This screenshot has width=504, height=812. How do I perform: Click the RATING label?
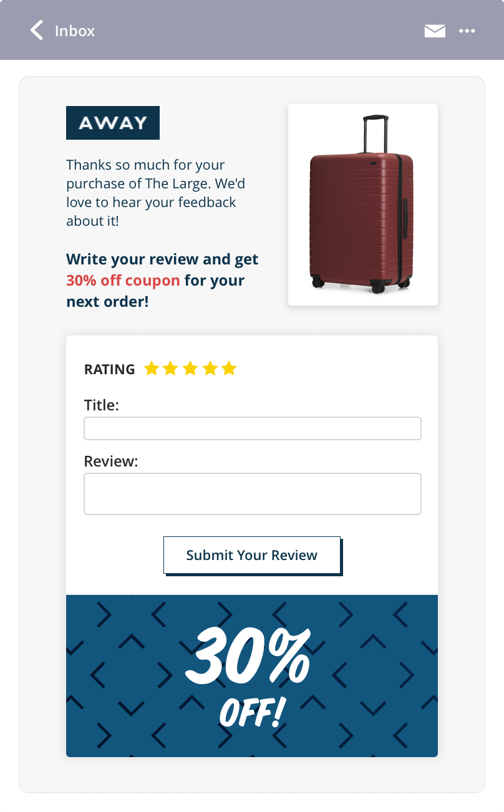[109, 369]
